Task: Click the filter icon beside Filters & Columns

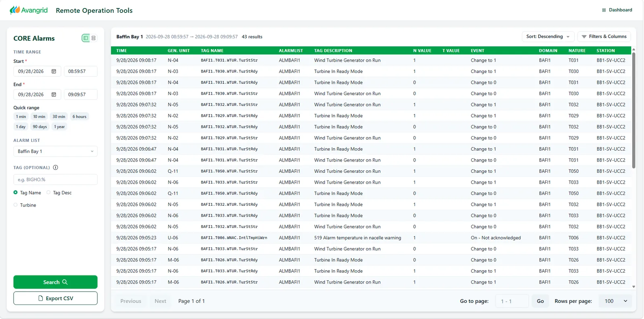Action: 584,37
